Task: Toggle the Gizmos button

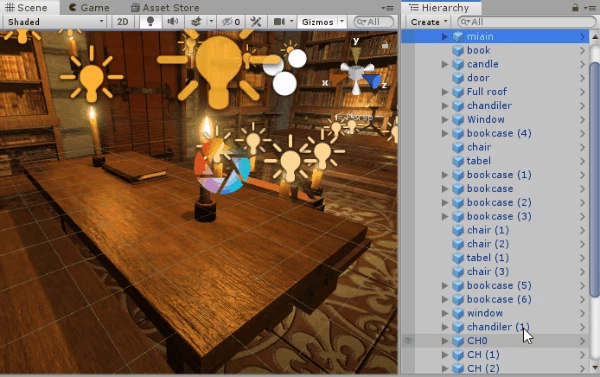Action: tap(318, 22)
